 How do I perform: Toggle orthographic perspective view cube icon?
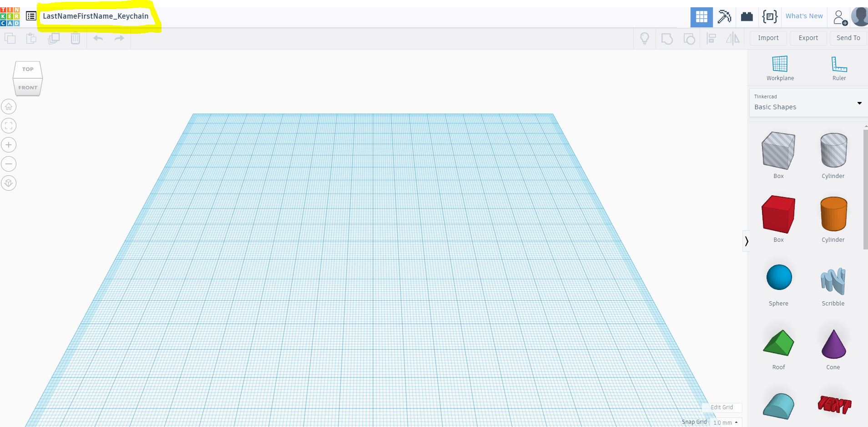pyautogui.click(x=9, y=183)
